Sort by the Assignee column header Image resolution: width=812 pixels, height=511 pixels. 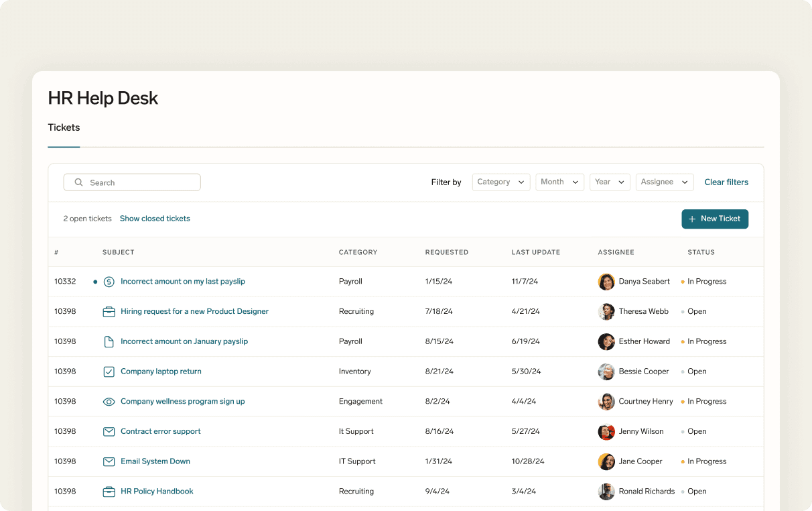[616, 252]
